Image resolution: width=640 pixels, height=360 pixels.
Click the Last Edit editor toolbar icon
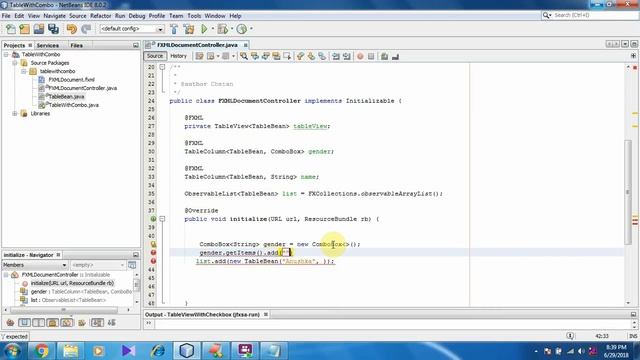[199, 56]
